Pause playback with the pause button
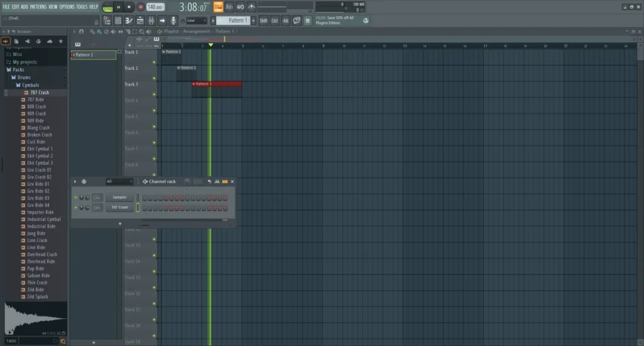This screenshot has width=644, height=346. tap(118, 7)
